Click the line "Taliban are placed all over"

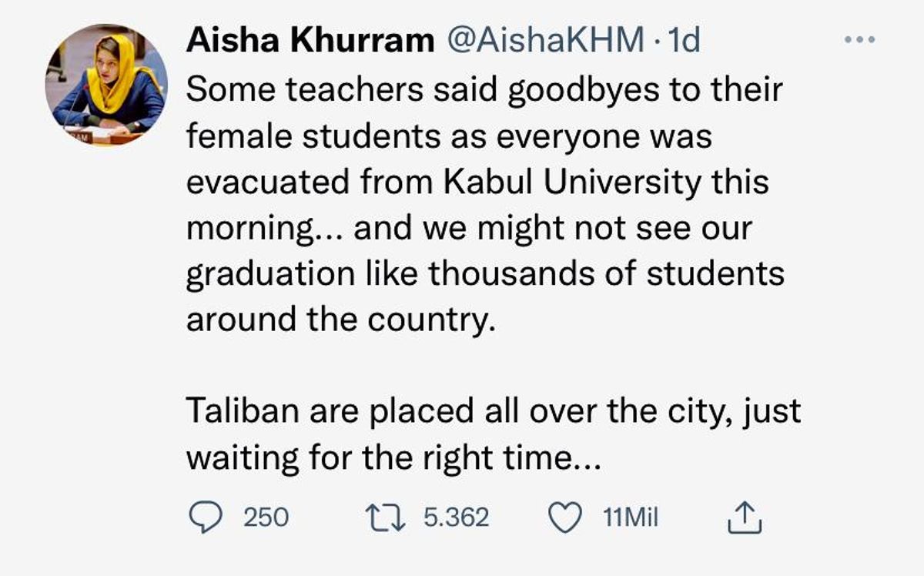click(x=389, y=411)
